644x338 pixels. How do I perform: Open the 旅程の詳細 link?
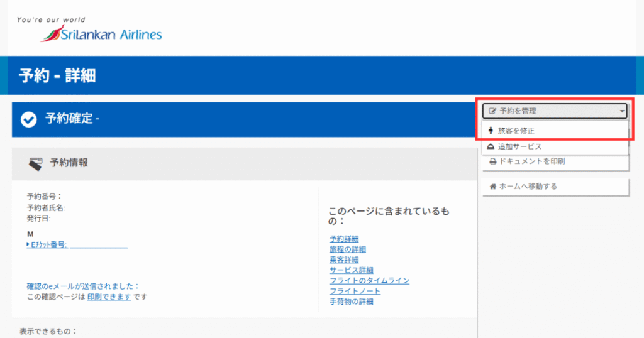click(x=347, y=249)
